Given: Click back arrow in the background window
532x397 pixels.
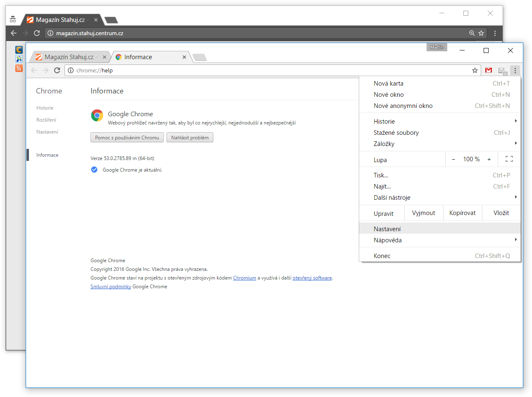Looking at the screenshot, I should 14,33.
